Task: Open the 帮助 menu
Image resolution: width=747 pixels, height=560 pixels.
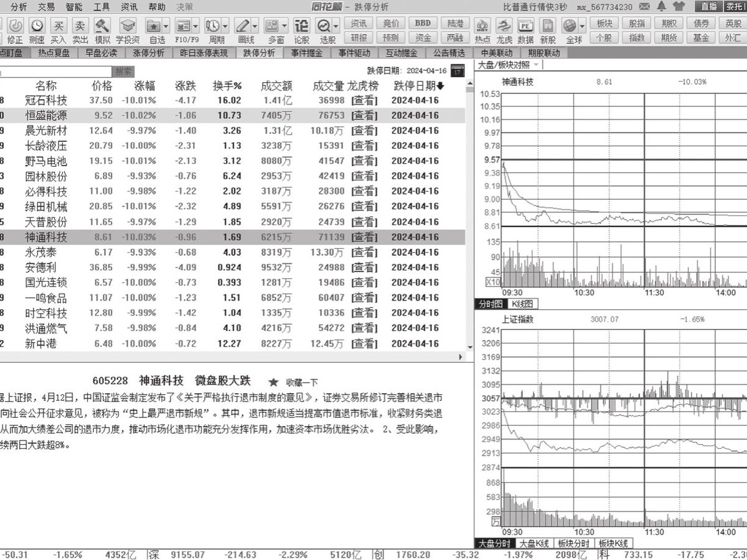Action: [157, 7]
